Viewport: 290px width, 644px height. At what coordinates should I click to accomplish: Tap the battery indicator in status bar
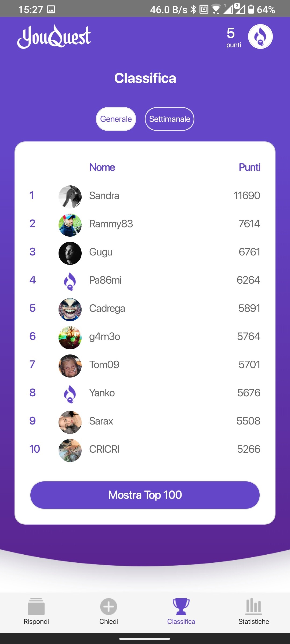(251, 9)
